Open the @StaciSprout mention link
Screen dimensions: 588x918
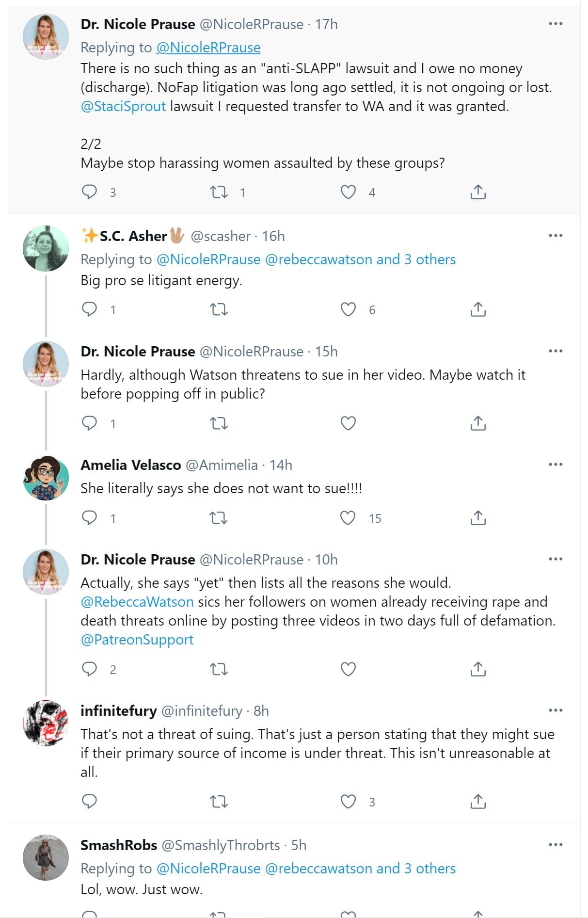coord(123,106)
